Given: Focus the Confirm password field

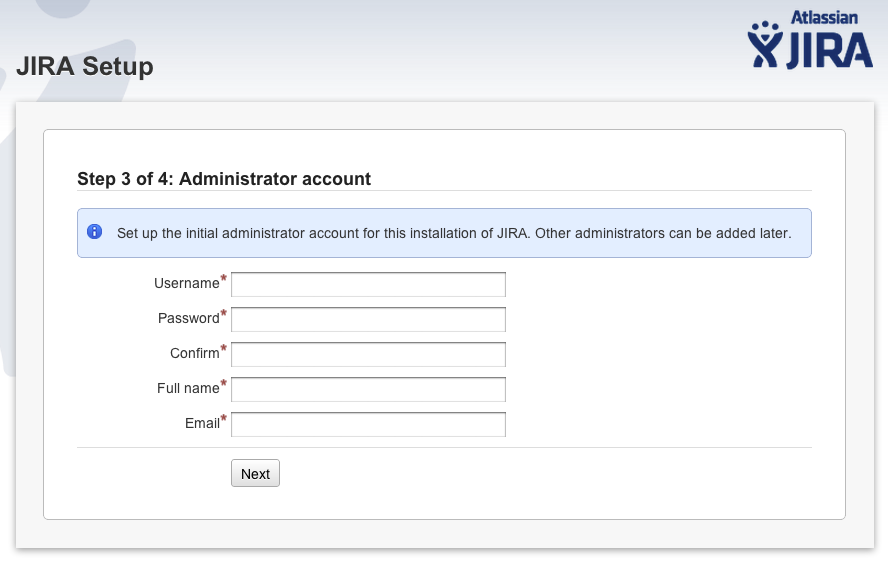Looking at the screenshot, I should click(x=368, y=354).
